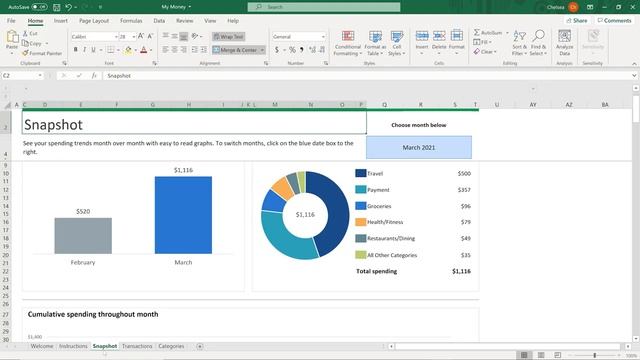Click the Insert Function fx icon
The width and height of the screenshot is (640, 360).
tap(94, 76)
